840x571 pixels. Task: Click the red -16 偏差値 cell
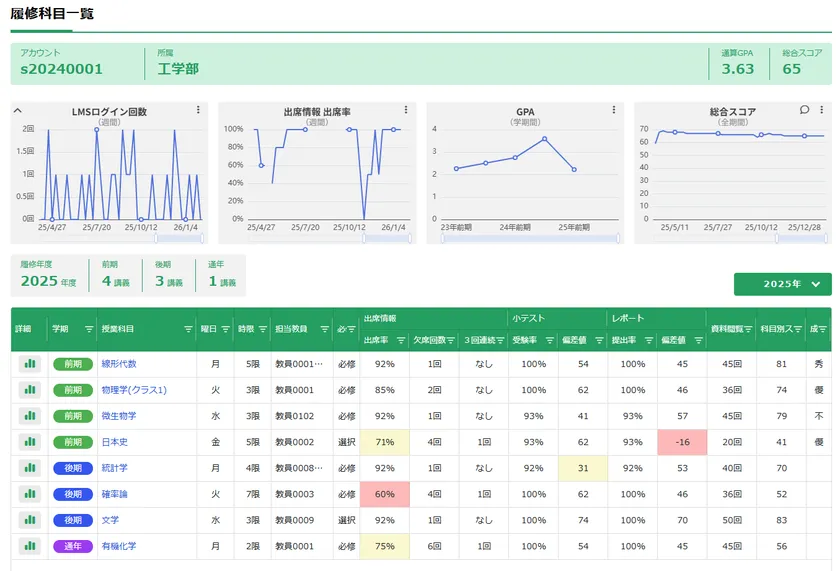[x=682, y=442]
